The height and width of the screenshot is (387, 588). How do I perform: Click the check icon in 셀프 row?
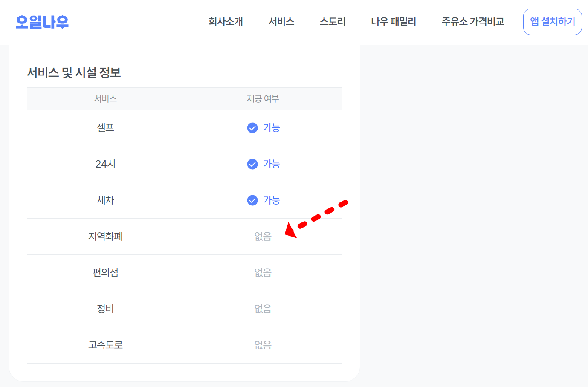tap(252, 128)
